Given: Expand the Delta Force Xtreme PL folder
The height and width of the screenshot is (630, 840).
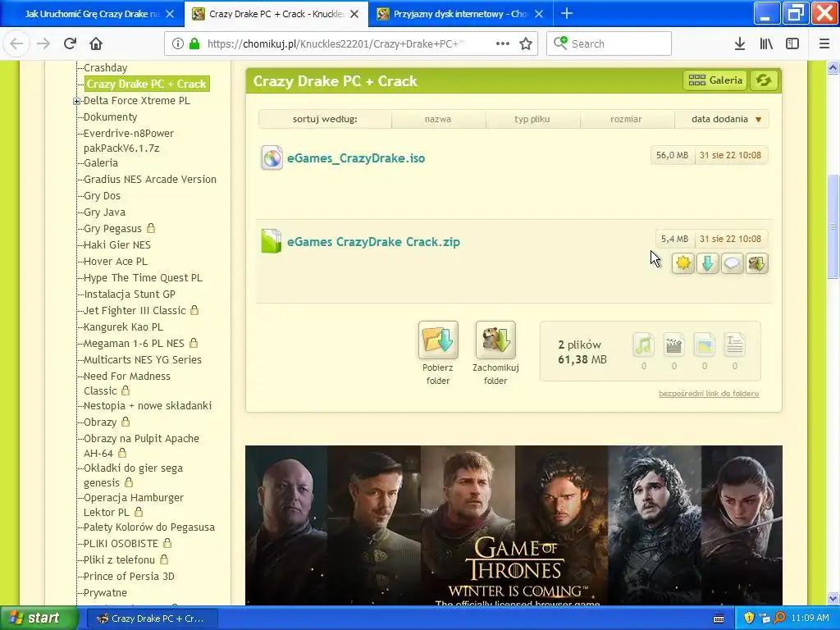Looking at the screenshot, I should point(76,101).
